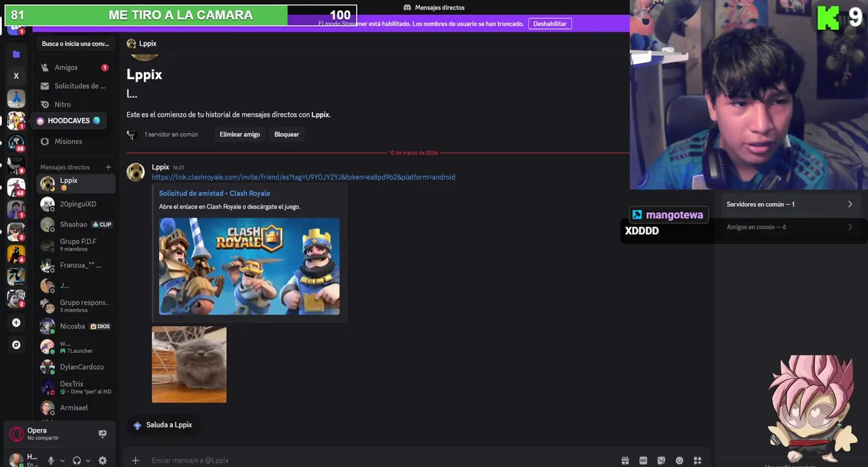Click the Mensajes directos title icon
The width and height of the screenshot is (868, 467).
pyautogui.click(x=407, y=8)
